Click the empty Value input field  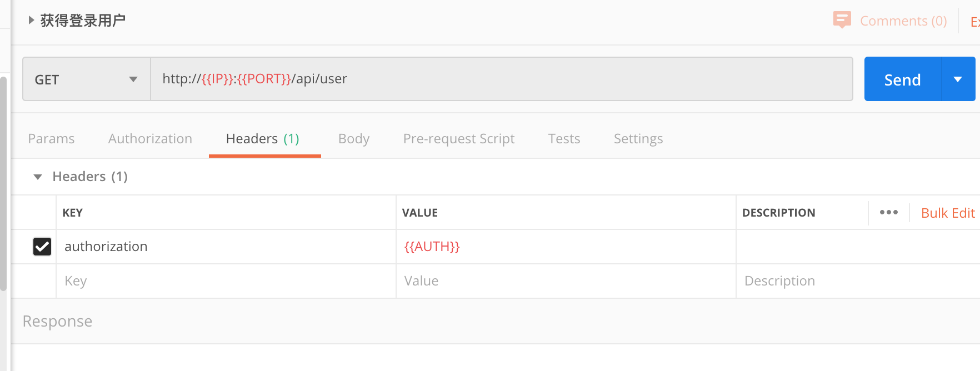(x=566, y=281)
